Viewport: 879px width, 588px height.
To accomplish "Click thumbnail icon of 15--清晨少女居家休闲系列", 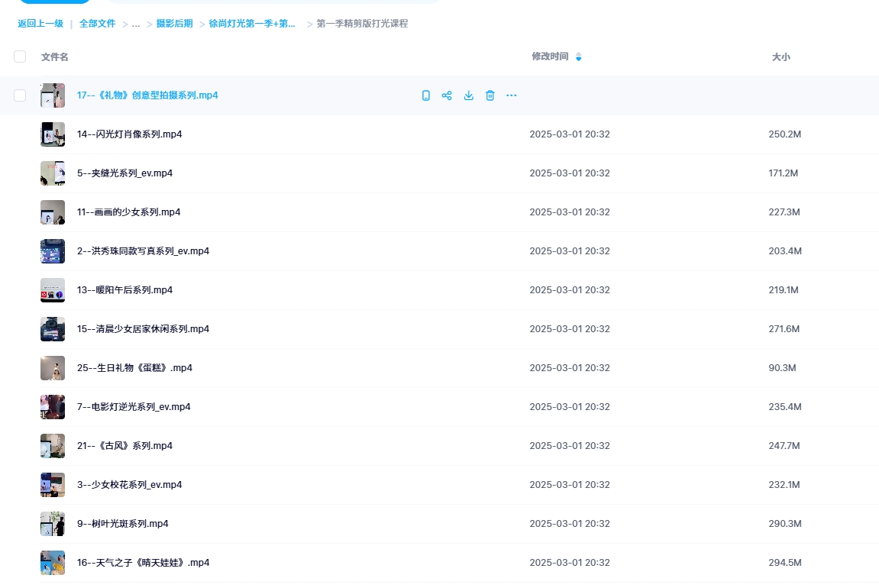I will coord(53,329).
